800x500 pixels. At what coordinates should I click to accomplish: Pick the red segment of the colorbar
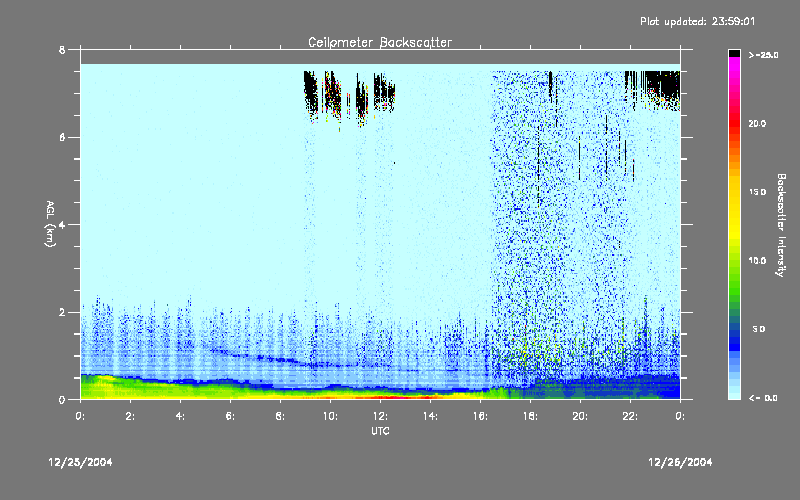734,125
